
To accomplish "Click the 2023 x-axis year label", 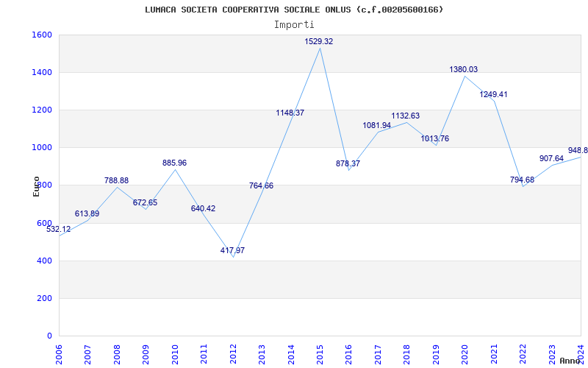I will 552,354.
